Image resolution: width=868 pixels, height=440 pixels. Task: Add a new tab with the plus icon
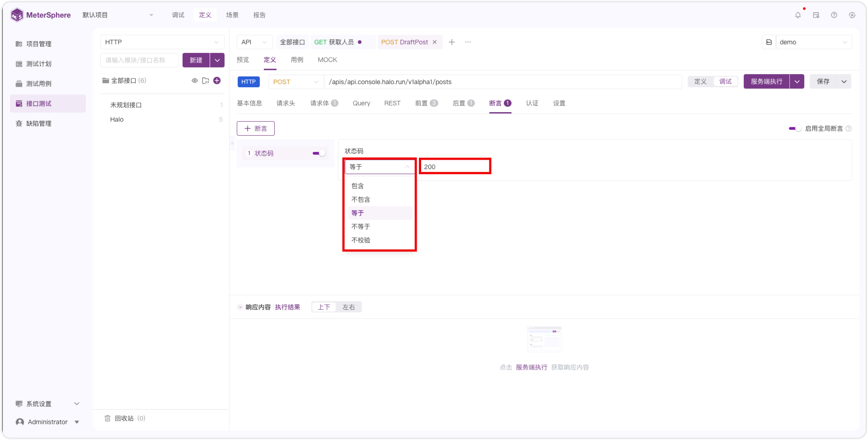pyautogui.click(x=452, y=42)
